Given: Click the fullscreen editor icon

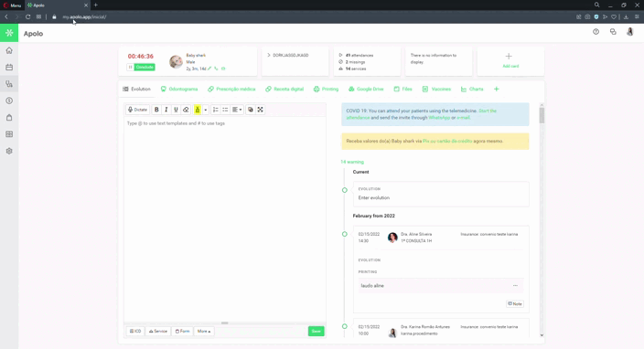Looking at the screenshot, I should pos(260,110).
